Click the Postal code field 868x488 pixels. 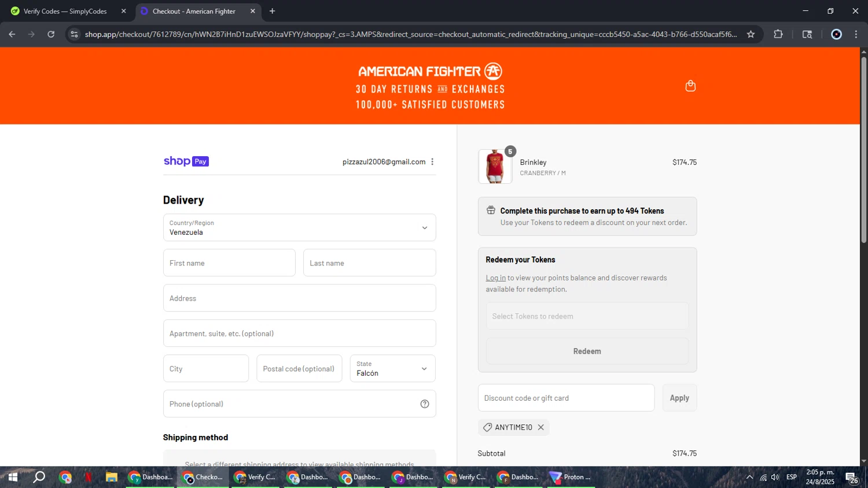tap(299, 368)
